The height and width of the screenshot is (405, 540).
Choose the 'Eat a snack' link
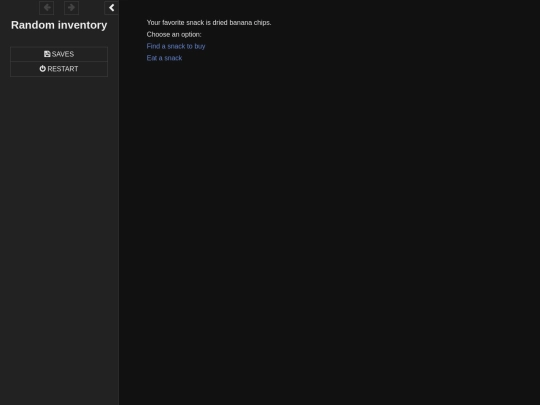click(x=164, y=58)
